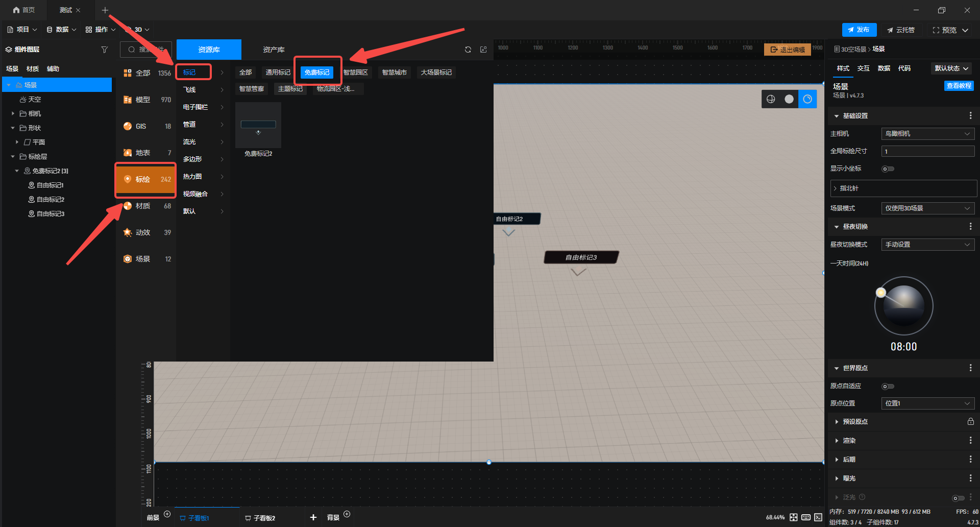Switch to the 资产库 tab

tap(274, 50)
